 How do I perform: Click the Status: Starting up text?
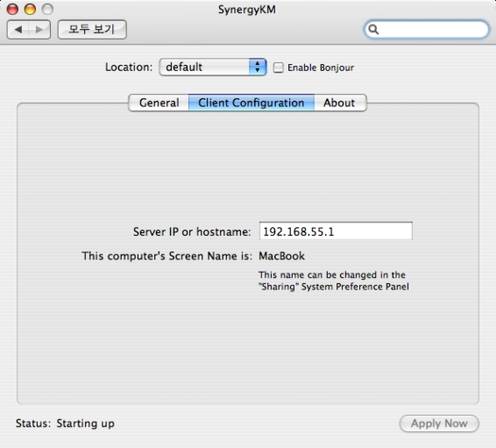click(x=65, y=423)
